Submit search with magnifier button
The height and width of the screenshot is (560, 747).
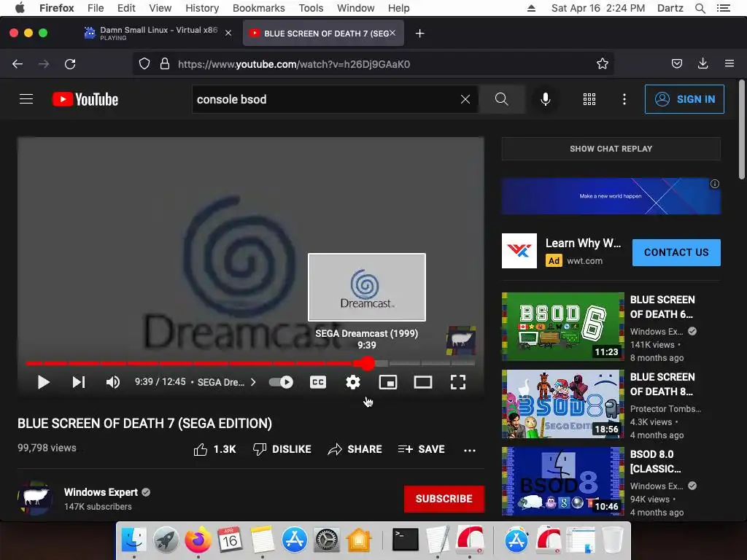pyautogui.click(x=502, y=99)
